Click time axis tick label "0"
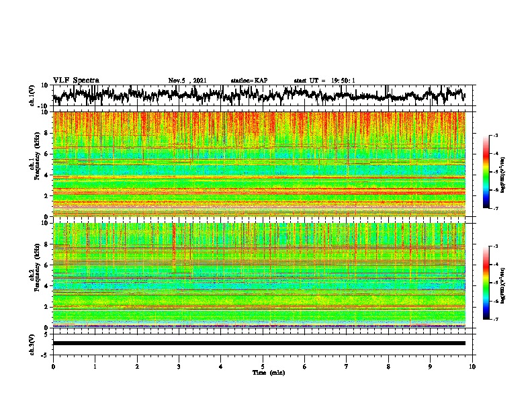 point(53,367)
